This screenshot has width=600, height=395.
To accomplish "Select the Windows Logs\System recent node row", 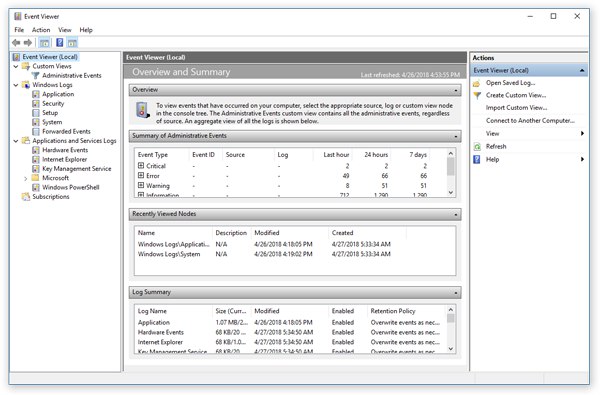I will 295,254.
